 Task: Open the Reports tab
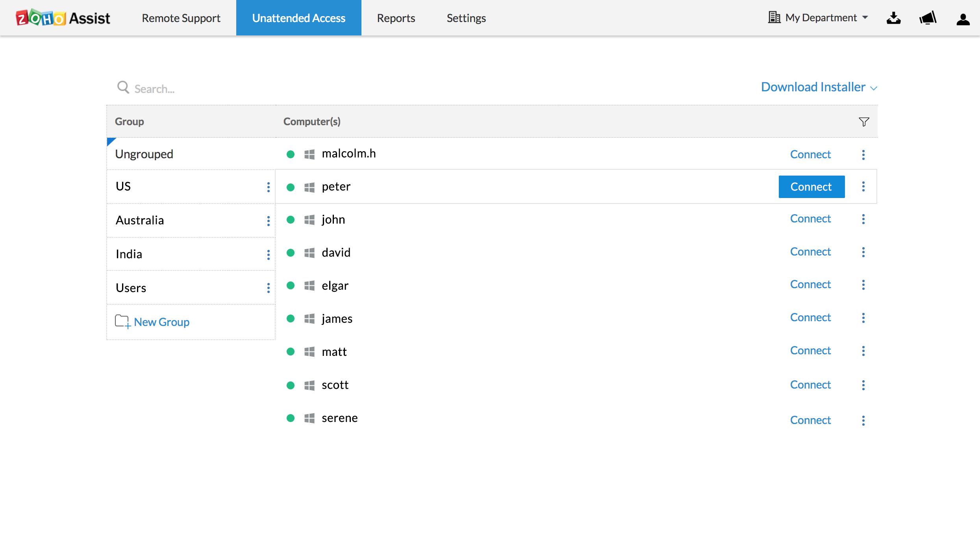(396, 18)
